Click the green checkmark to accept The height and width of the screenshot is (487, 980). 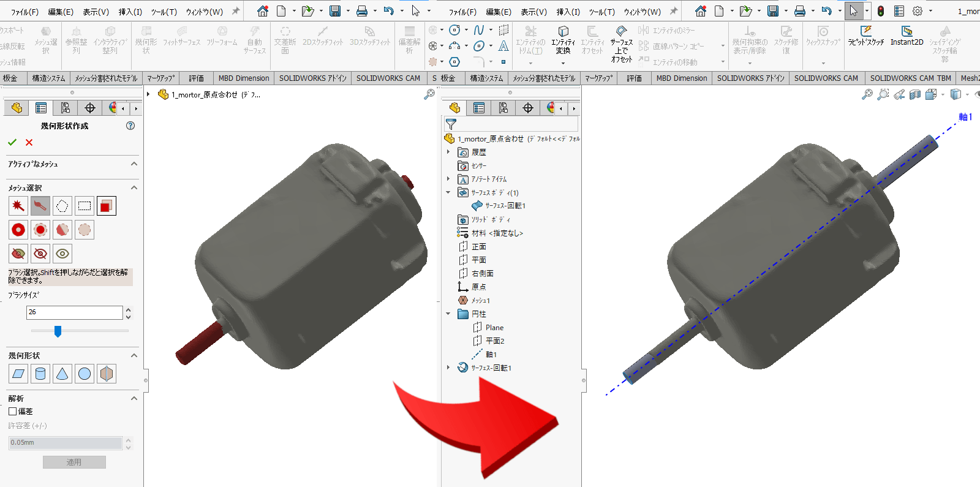(x=12, y=142)
